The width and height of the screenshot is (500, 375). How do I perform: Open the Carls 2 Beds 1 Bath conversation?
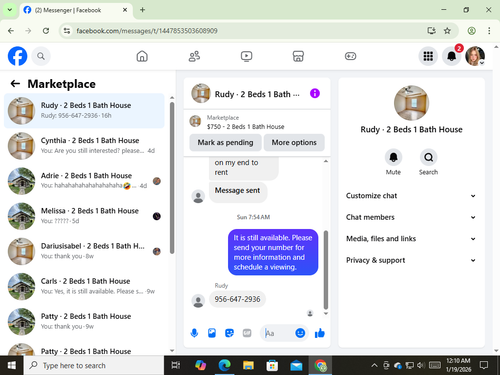[x=84, y=286]
